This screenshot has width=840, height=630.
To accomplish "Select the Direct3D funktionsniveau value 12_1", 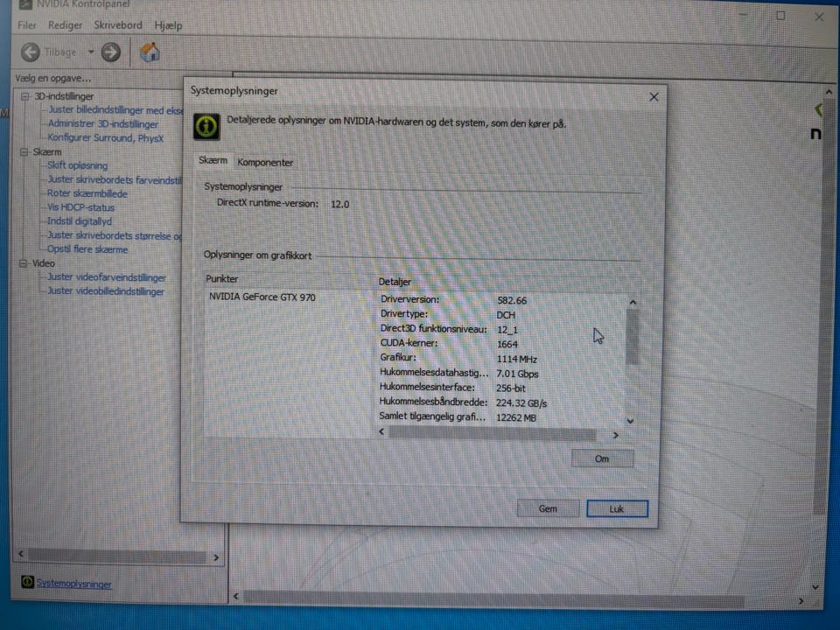I will point(507,330).
